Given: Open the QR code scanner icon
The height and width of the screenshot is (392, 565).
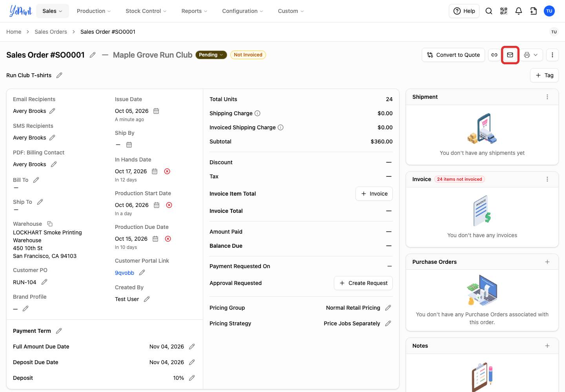Looking at the screenshot, I should [504, 11].
